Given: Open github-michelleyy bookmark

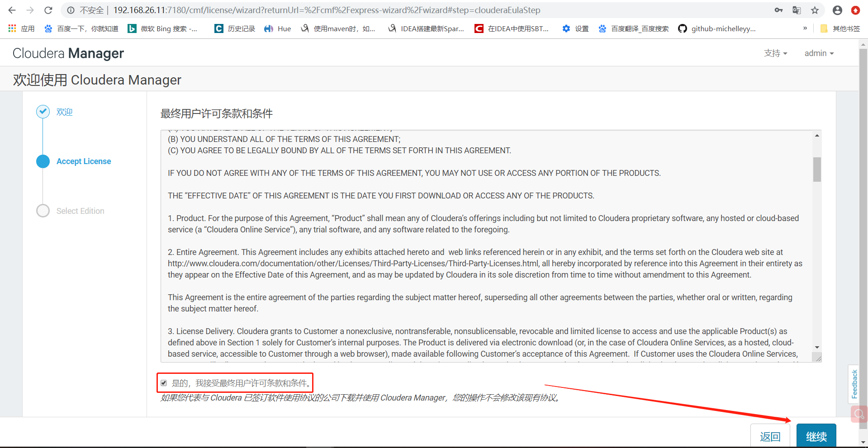Looking at the screenshot, I should 717,28.
